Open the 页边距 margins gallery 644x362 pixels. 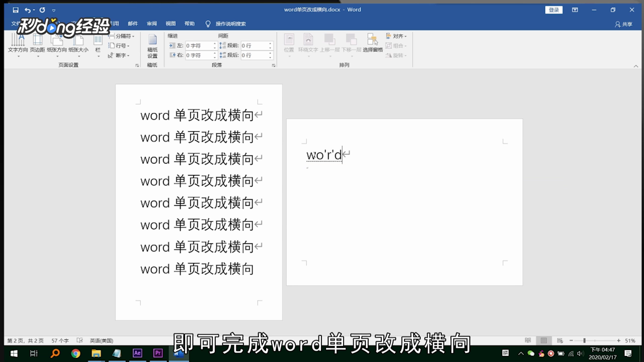[x=38, y=45]
